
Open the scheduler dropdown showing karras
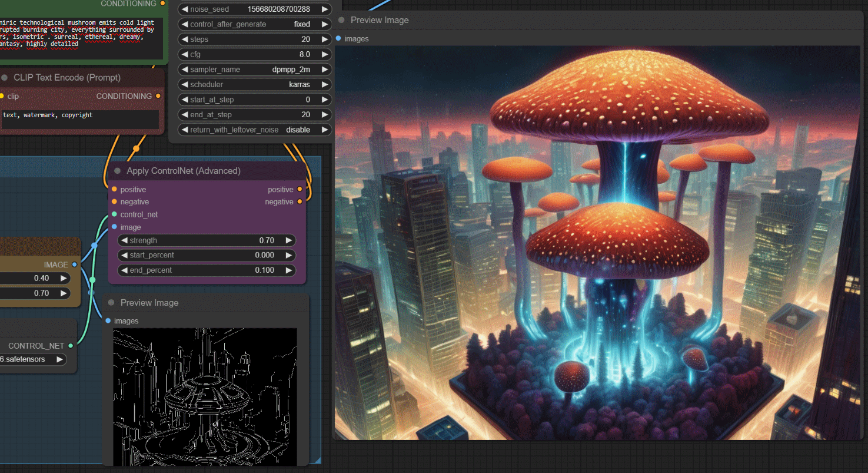(254, 85)
